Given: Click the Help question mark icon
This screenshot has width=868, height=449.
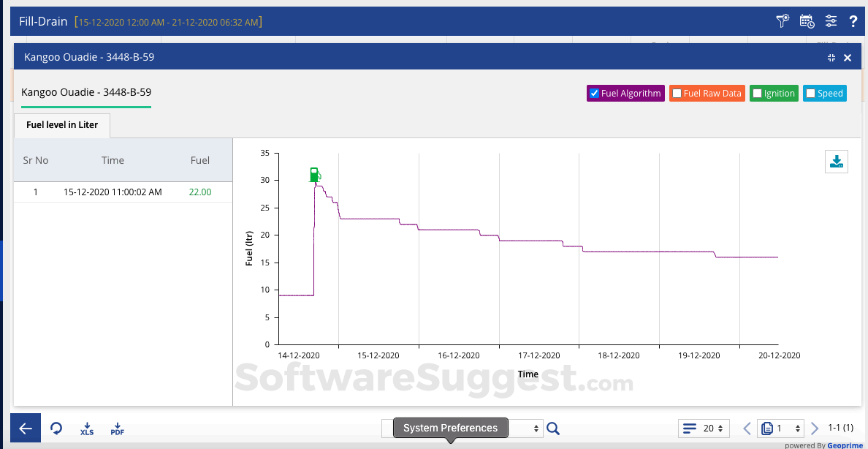Looking at the screenshot, I should coord(853,21).
